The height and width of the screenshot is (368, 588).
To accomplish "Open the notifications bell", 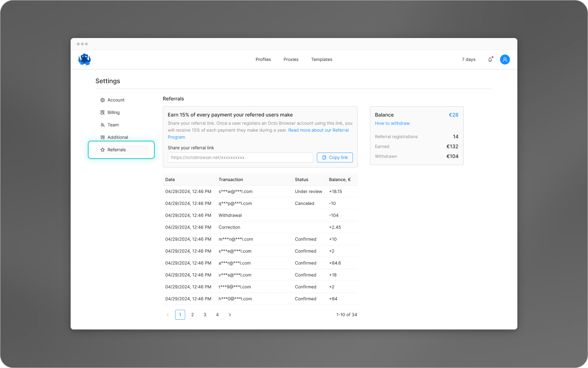I will [x=490, y=59].
